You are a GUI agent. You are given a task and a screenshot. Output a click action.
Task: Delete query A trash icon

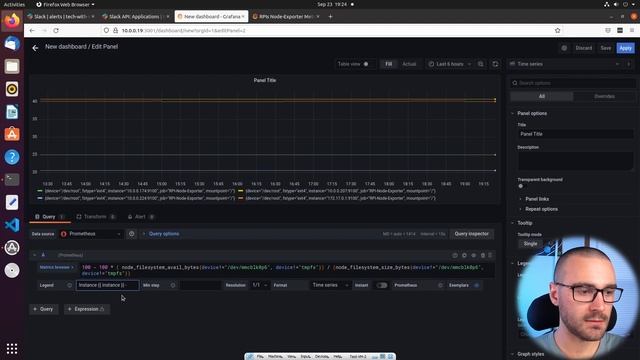pyautogui.click(x=482, y=255)
